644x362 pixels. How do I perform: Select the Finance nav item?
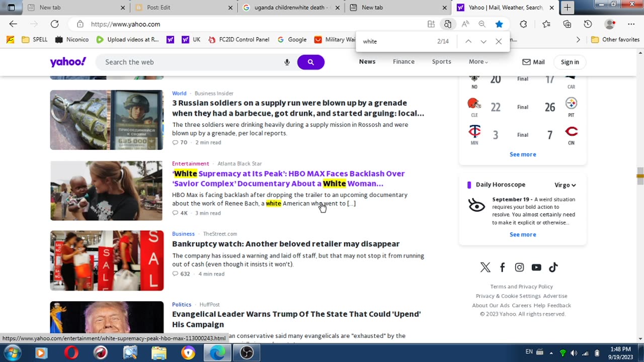[x=404, y=62]
